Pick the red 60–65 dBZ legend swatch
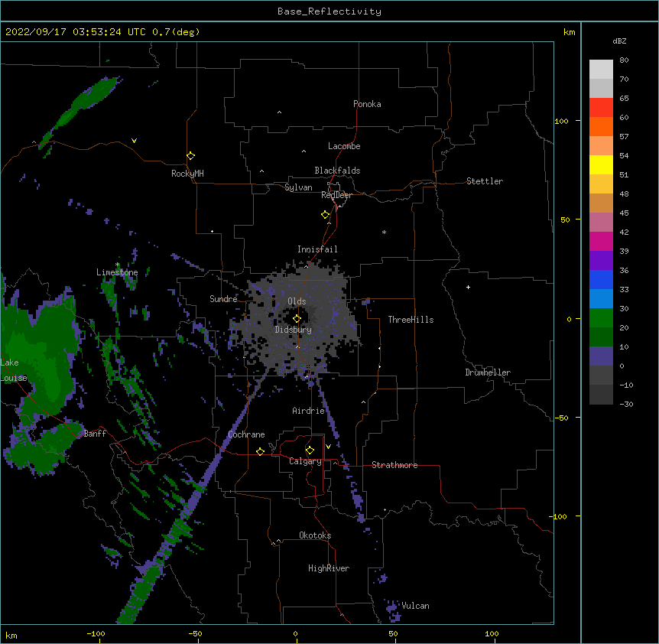Screen dimensions: 659x644 (601, 108)
